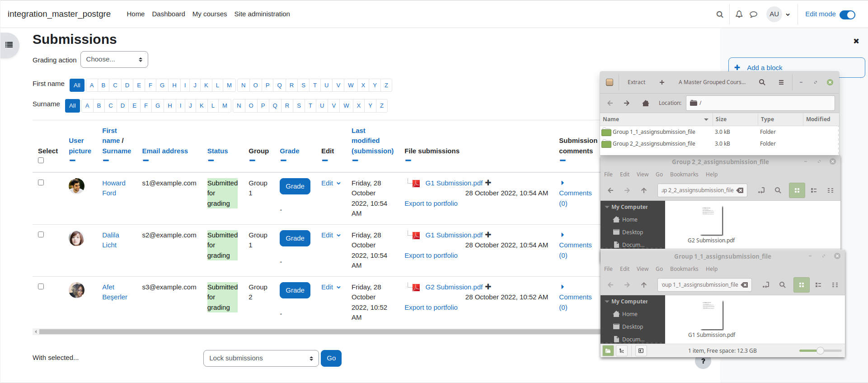Viewport: 868px width, 383px height.
Task: Search files in Group 2_2 window
Action: (x=778, y=190)
